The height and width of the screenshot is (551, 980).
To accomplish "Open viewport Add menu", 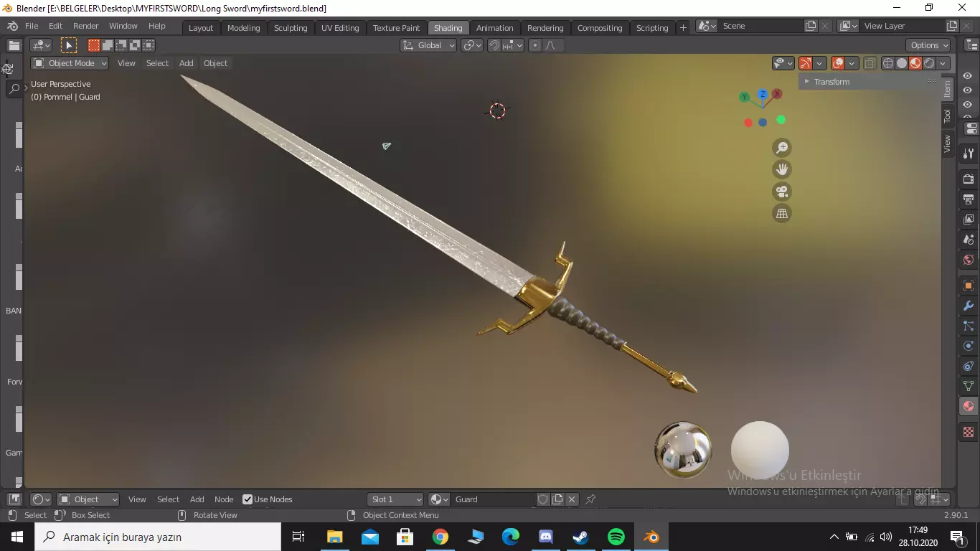I will click(186, 63).
